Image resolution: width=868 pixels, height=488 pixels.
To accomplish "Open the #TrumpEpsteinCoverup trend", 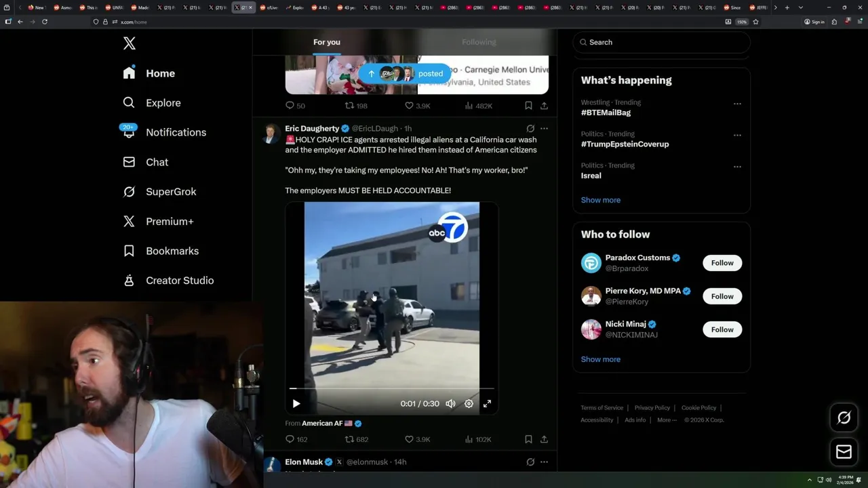I will click(625, 144).
